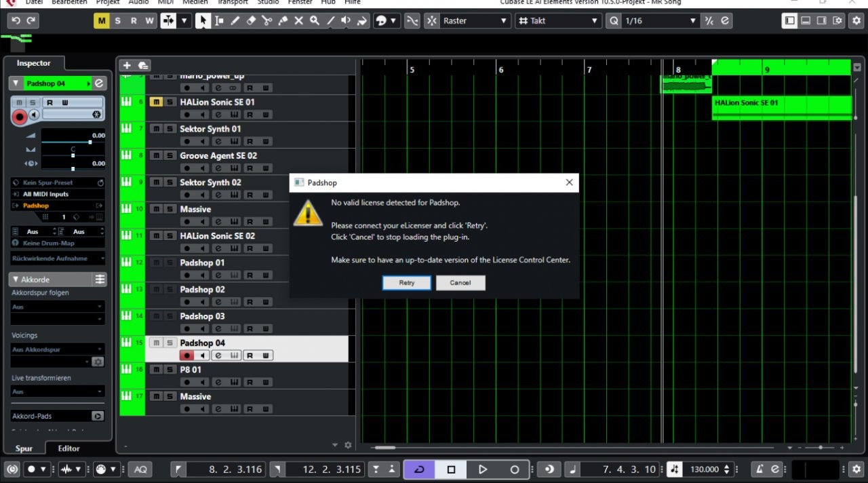Collapse the Padshop 04 inspector section
The height and width of the screenshot is (483, 868).
[16, 83]
